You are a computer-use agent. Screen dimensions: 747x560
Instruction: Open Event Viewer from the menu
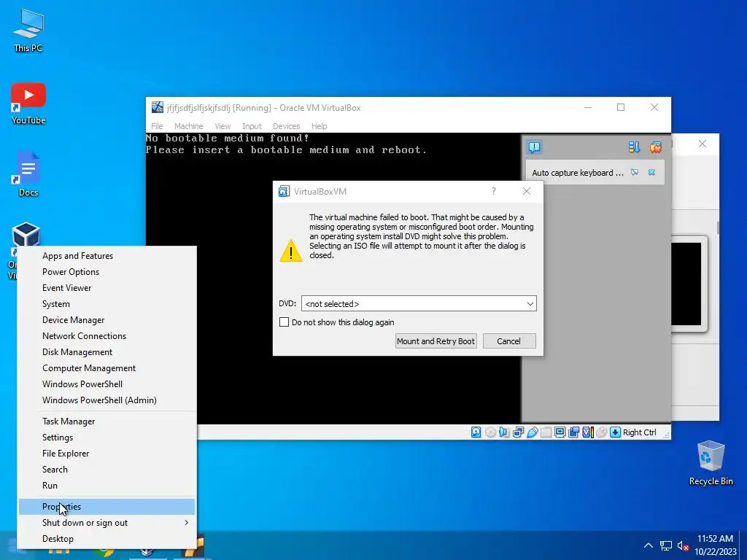pyautogui.click(x=107, y=287)
